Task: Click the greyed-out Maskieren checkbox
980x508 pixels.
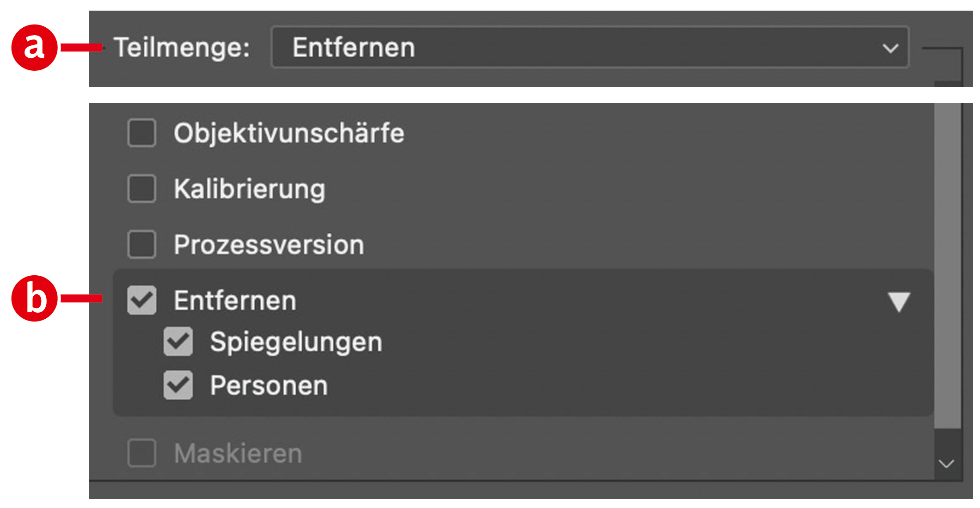Action: (141, 453)
